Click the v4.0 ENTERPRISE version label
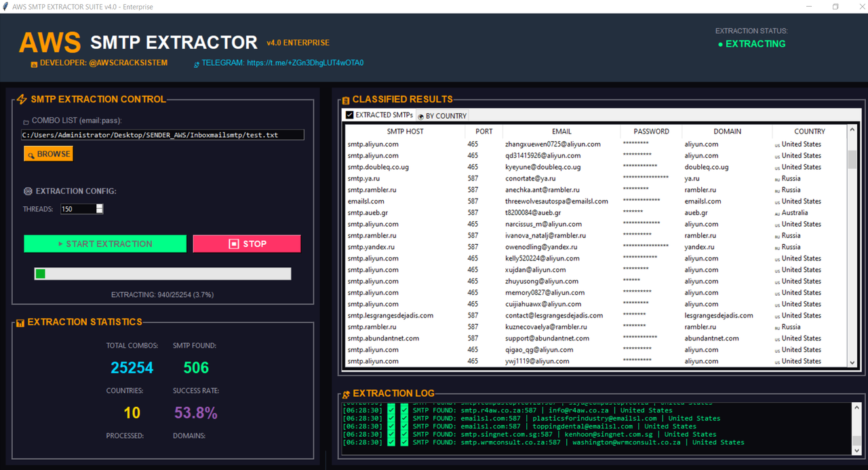 (x=298, y=43)
